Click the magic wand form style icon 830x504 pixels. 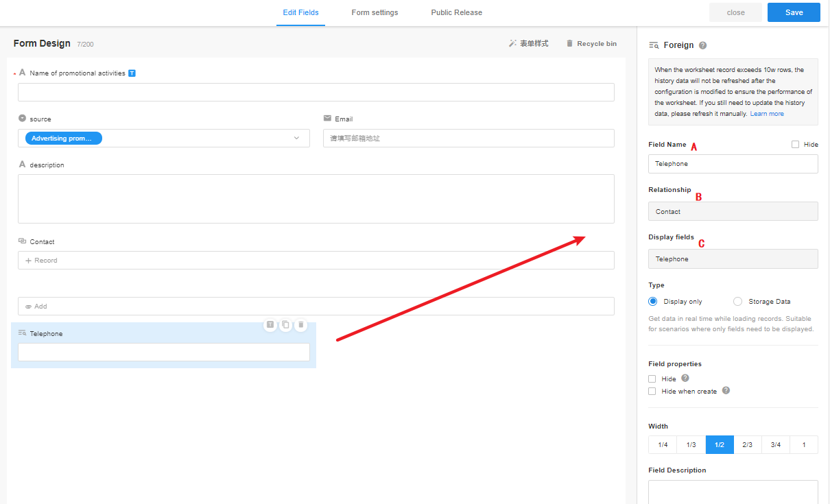pyautogui.click(x=512, y=43)
